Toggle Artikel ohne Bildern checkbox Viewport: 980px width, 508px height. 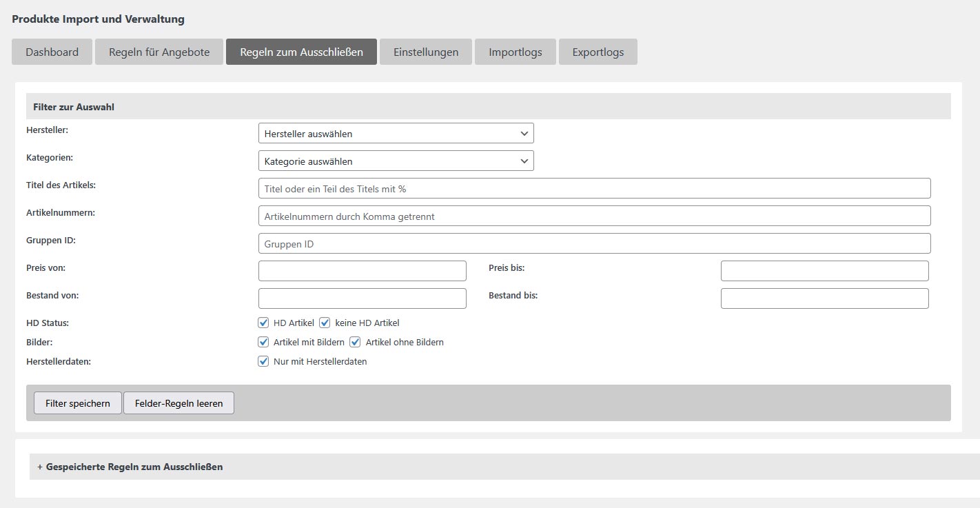click(356, 342)
